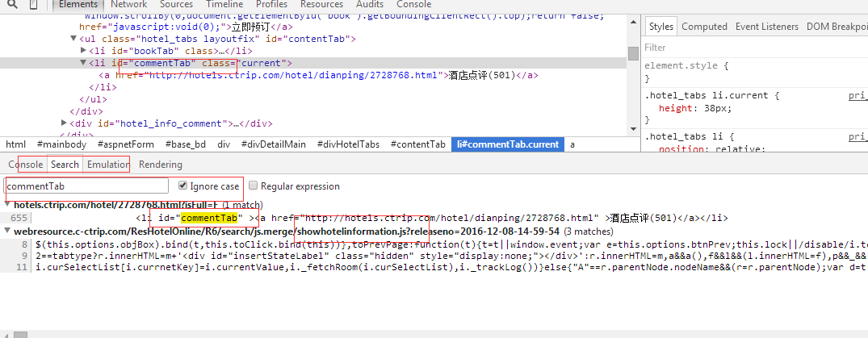Open search result line 9
The width and height of the screenshot is (868, 338).
point(434,256)
